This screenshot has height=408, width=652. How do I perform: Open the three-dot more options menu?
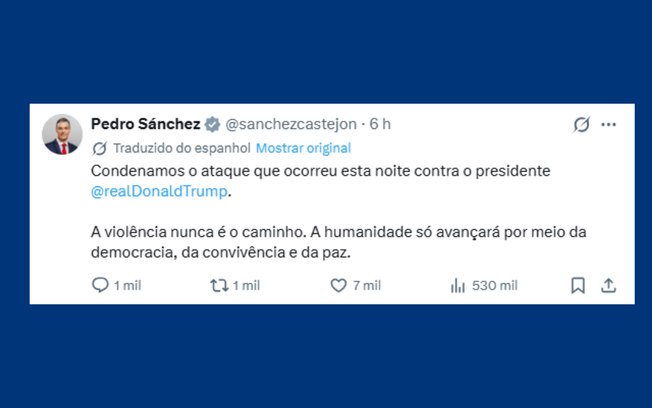pos(609,124)
